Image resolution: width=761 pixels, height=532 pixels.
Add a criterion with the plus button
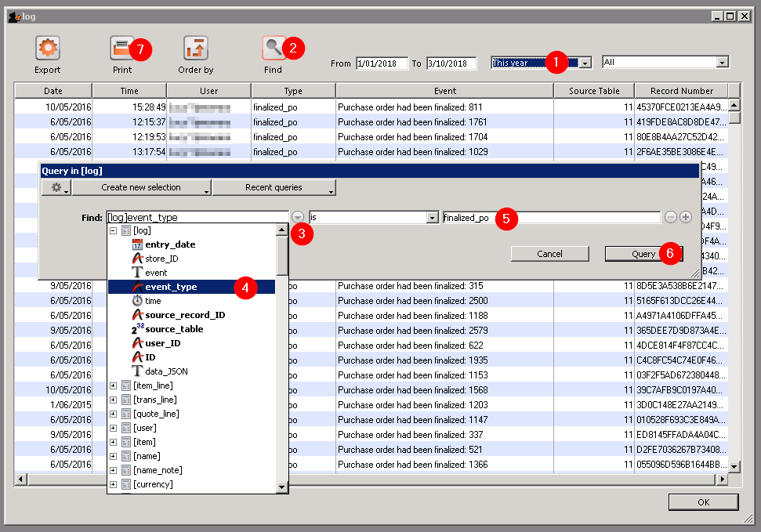(x=686, y=217)
